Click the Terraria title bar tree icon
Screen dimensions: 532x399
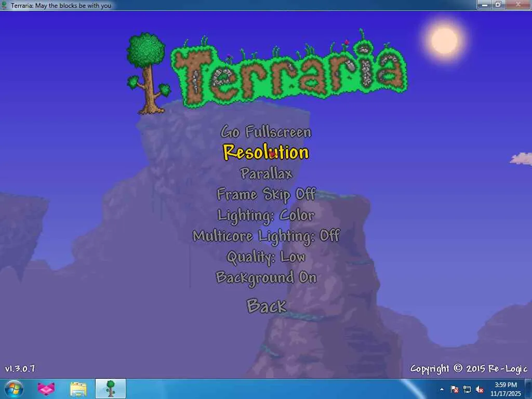[x=4, y=5]
